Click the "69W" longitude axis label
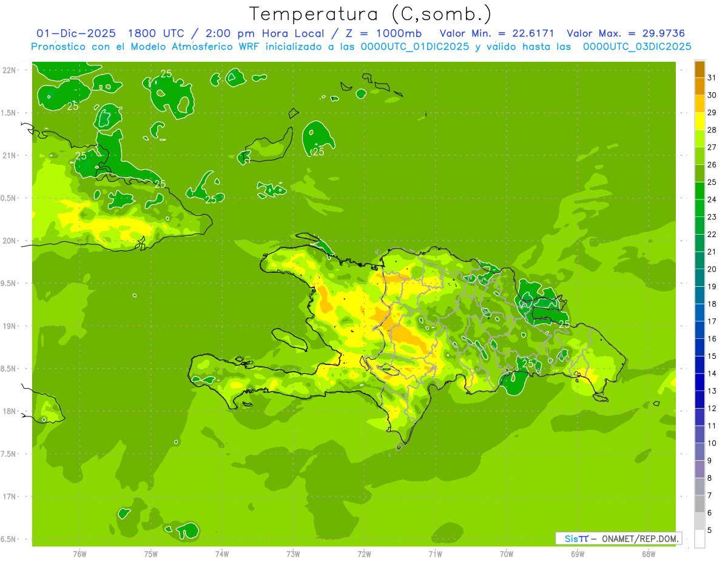 [x=578, y=554]
